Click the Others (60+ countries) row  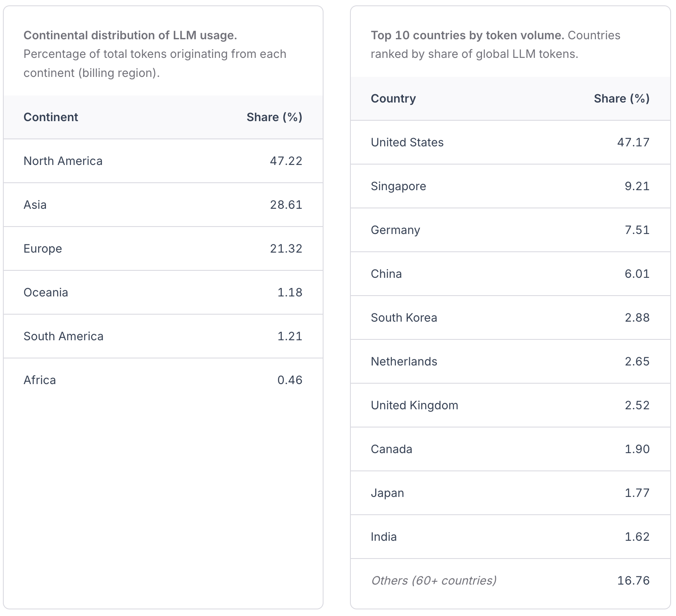click(x=434, y=581)
